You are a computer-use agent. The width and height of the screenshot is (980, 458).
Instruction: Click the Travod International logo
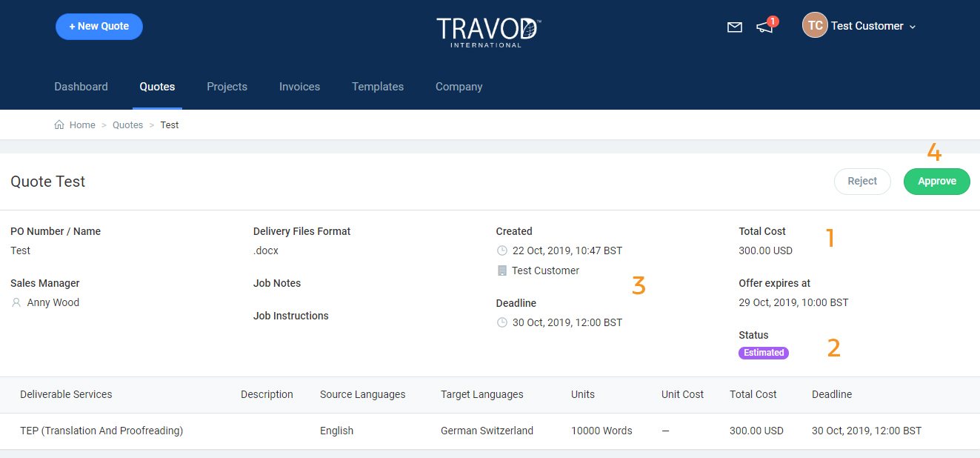489,32
